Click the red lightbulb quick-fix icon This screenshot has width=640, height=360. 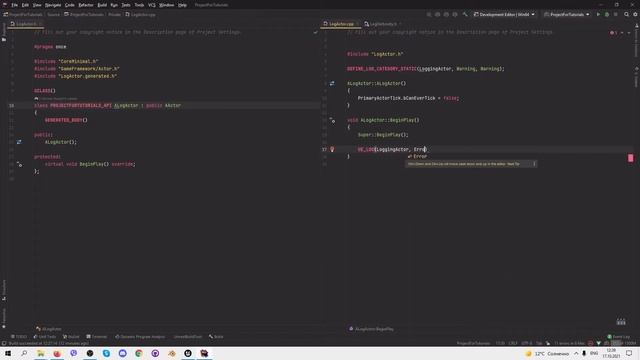332,149
